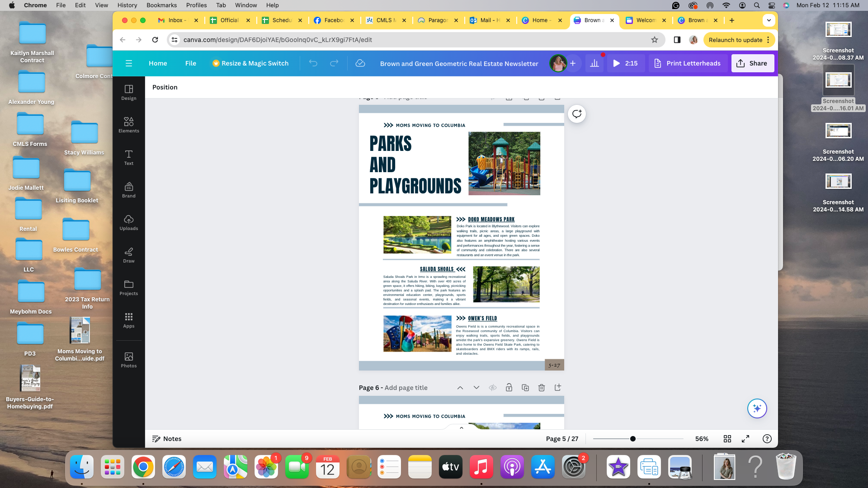Move Page 6 up with chevron
Screen dimensions: 868x488
460,388
